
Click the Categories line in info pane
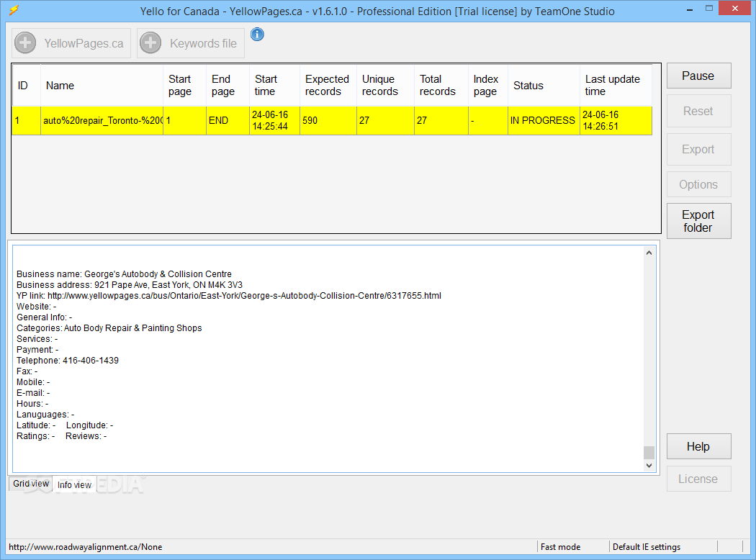tap(109, 328)
